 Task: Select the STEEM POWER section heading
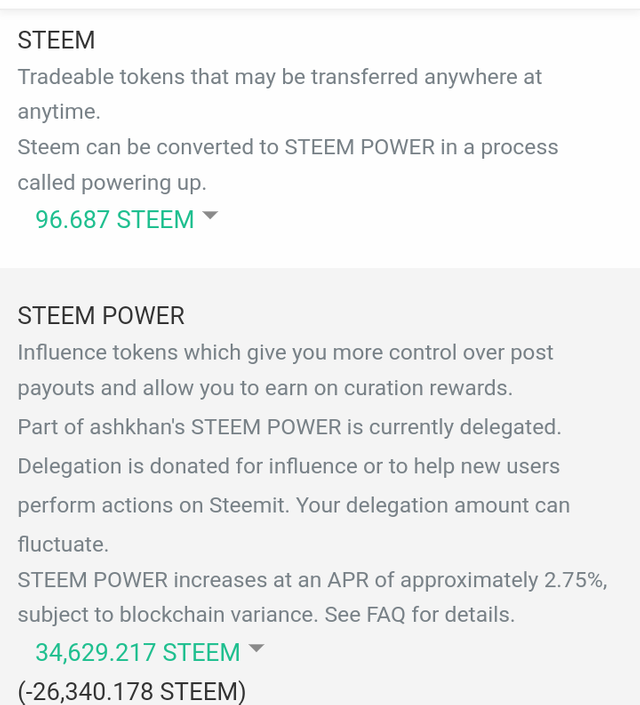point(101,316)
